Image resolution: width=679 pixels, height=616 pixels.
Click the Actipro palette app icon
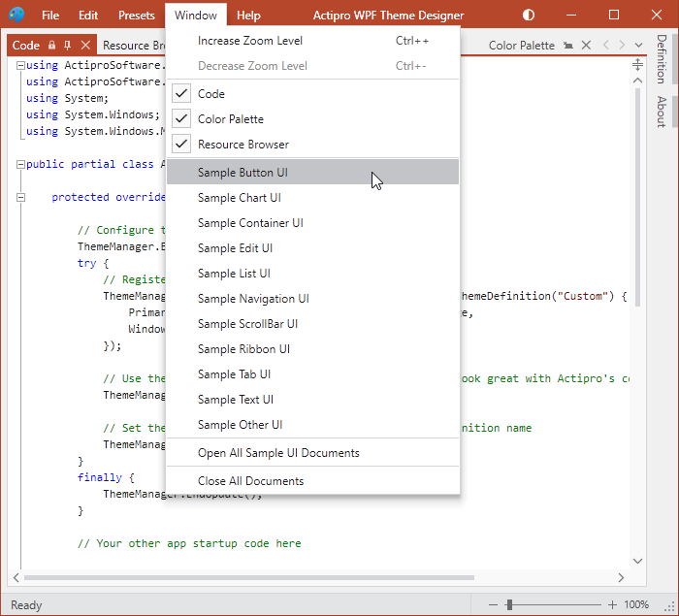pos(16,15)
